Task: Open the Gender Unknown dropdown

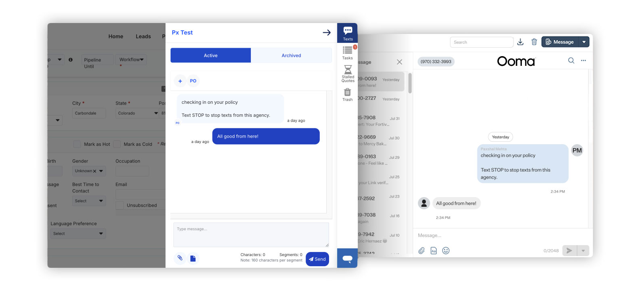Action: click(x=89, y=171)
